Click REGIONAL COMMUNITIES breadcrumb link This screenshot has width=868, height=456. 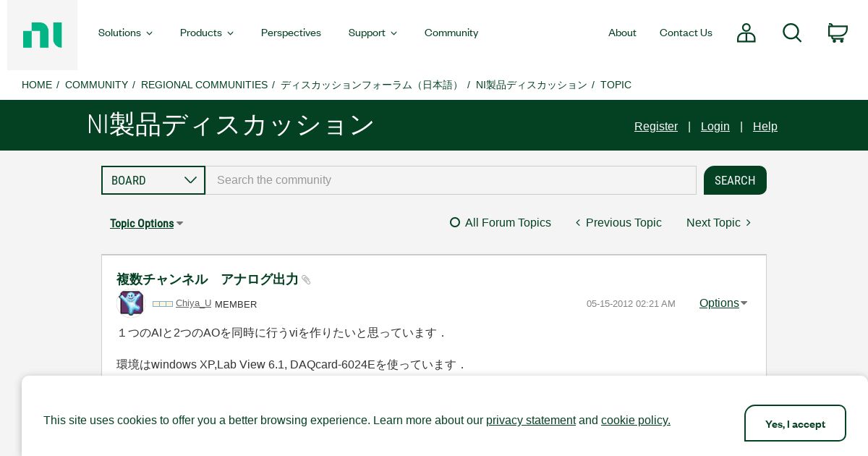[204, 85]
